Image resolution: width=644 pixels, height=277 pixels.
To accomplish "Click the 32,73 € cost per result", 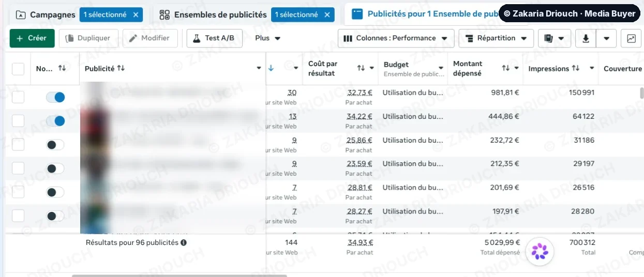I will pyautogui.click(x=360, y=93).
